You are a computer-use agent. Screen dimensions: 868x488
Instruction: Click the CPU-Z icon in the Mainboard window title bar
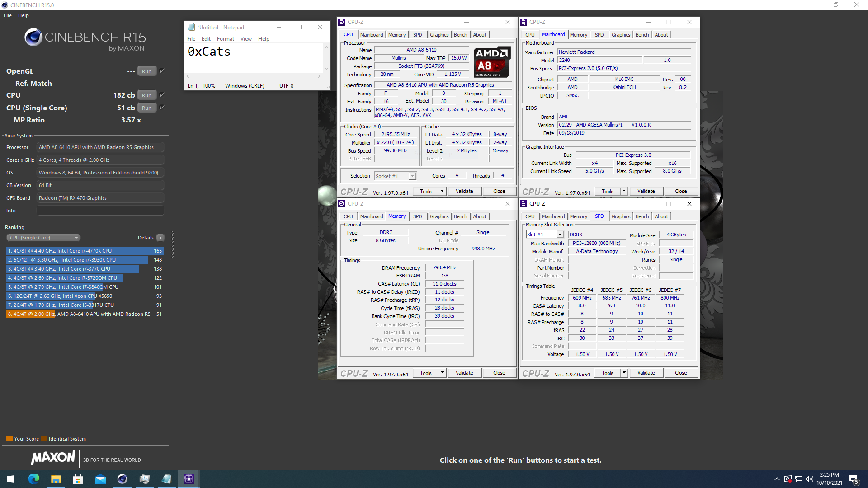pos(524,22)
